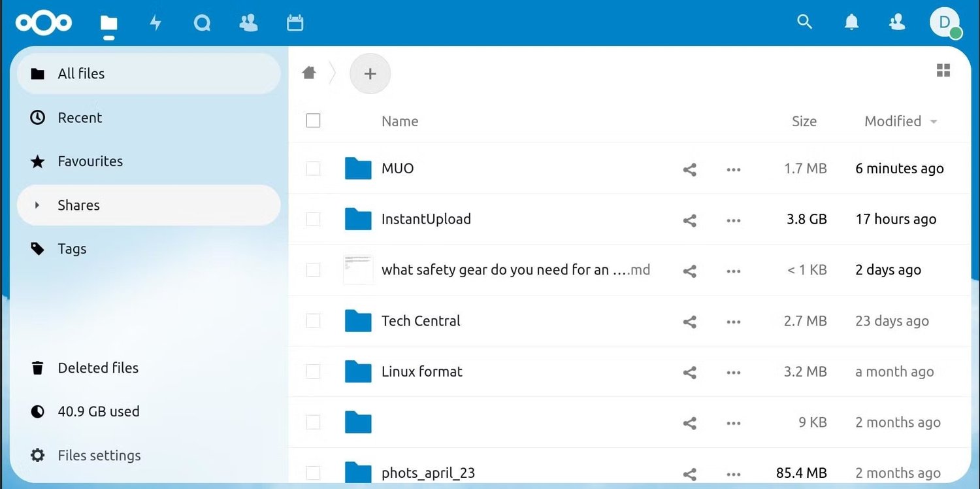980x489 pixels.
Task: Open the Contacts app icon
Action: point(248,22)
